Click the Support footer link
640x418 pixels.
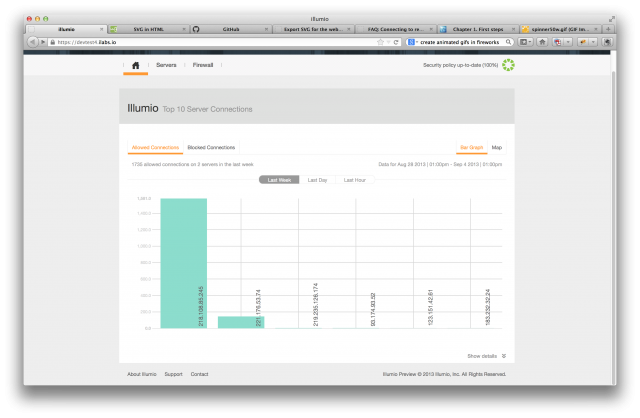tap(173, 374)
